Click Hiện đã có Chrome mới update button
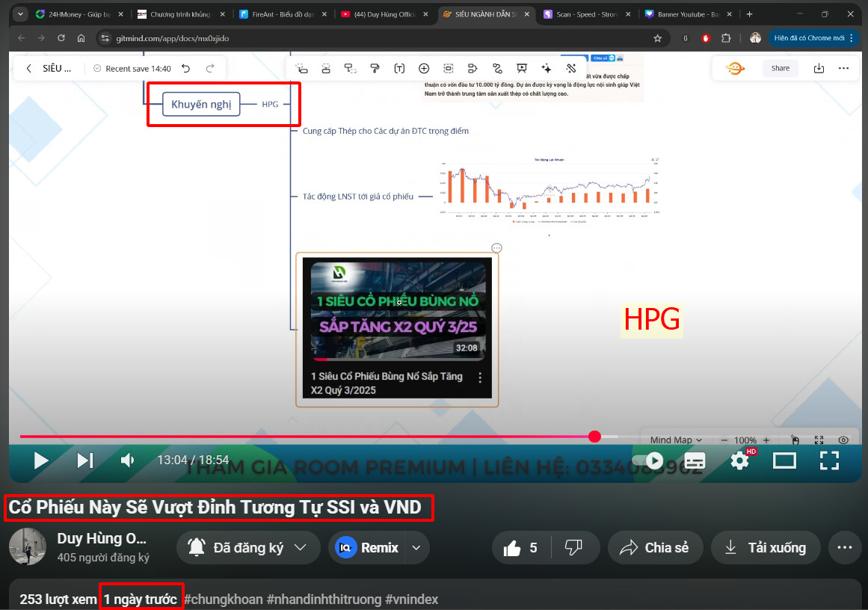This screenshot has width=868, height=610. 813,38
